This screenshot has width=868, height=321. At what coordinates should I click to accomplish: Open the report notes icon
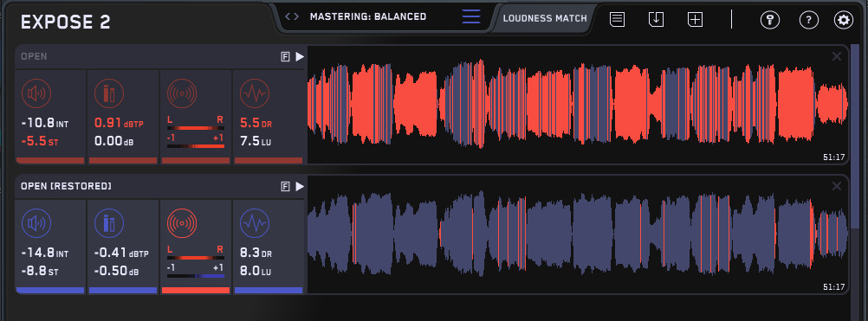click(618, 20)
